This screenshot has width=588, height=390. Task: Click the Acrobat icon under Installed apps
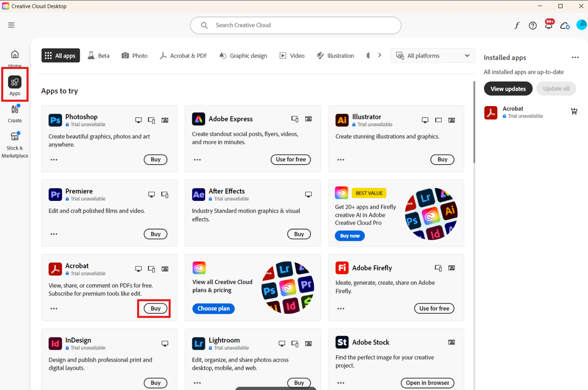[x=491, y=113]
